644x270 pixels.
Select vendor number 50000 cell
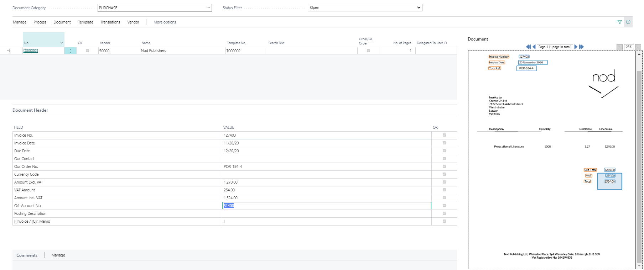tap(119, 51)
